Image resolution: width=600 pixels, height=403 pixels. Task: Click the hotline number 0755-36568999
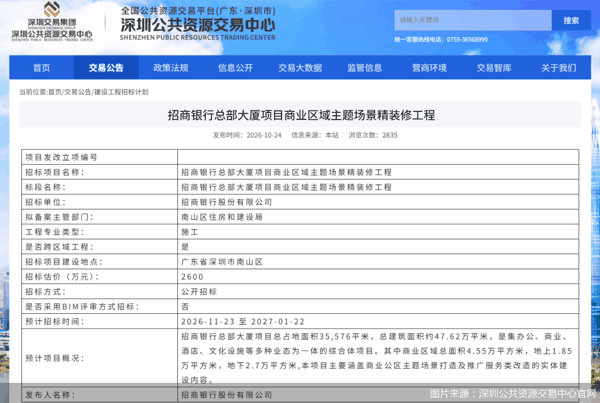(x=467, y=39)
